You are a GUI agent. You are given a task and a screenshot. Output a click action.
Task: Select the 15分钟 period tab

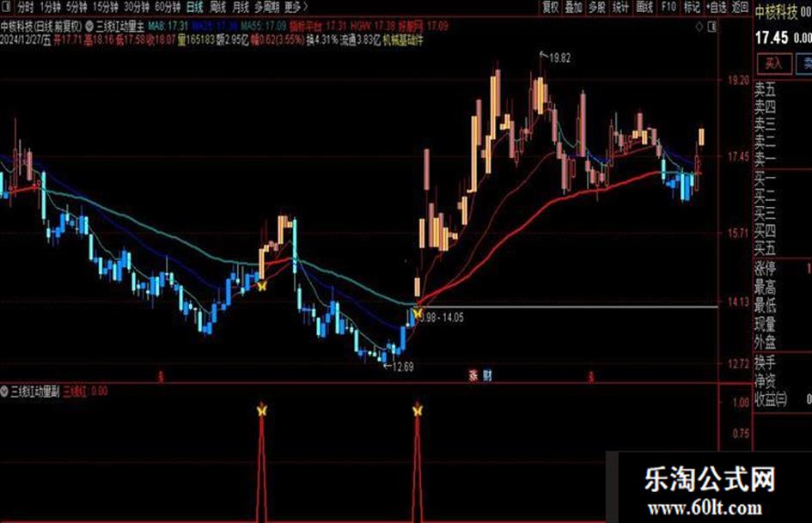(x=105, y=7)
